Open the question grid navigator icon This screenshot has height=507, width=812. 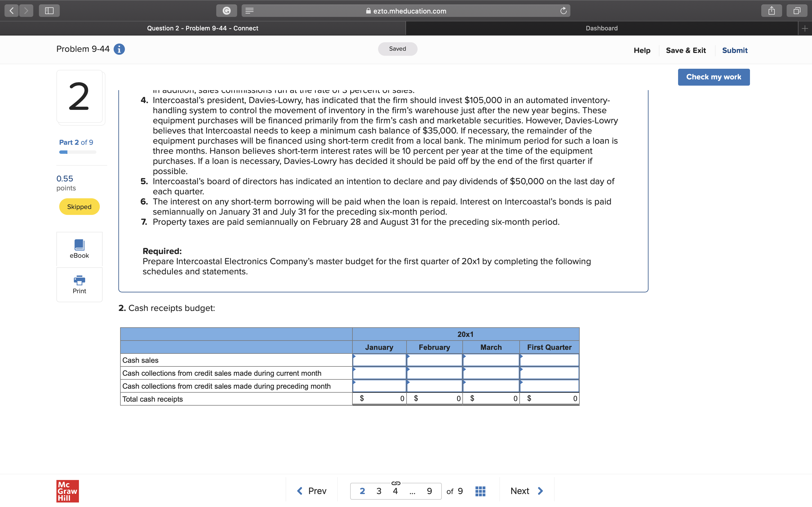coord(480,491)
